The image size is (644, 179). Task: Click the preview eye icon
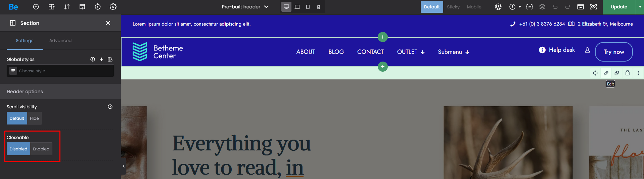click(593, 7)
